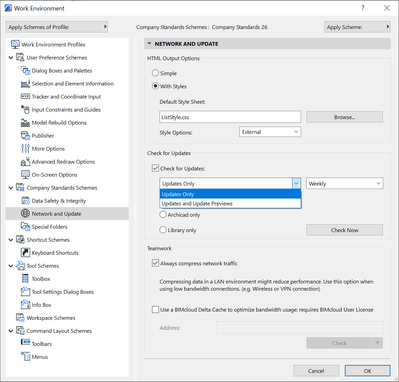
Task: Click Selection and Element Information icon
Action: [25, 84]
